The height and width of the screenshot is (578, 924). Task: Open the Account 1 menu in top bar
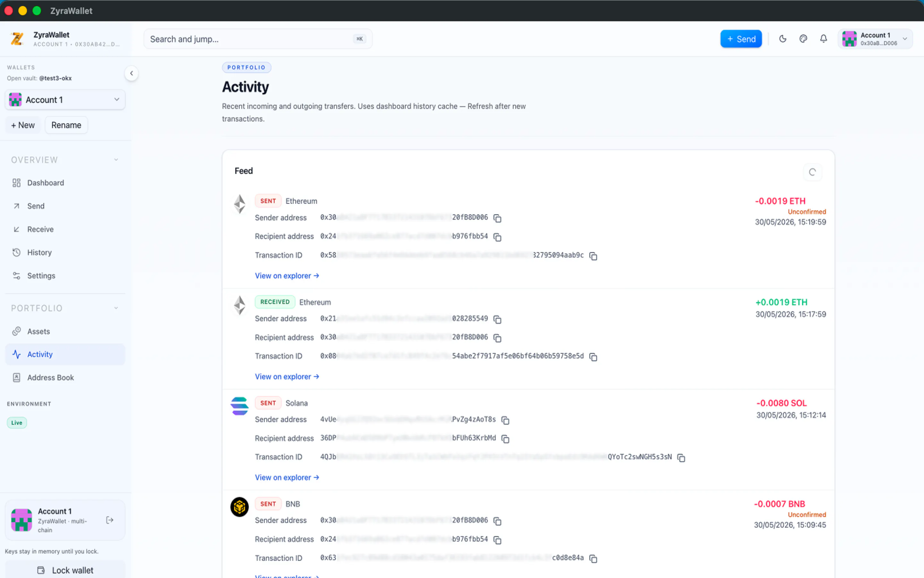(x=875, y=39)
